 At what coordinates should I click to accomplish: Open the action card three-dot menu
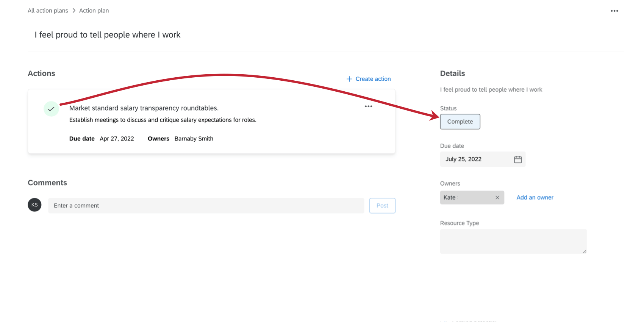368,106
